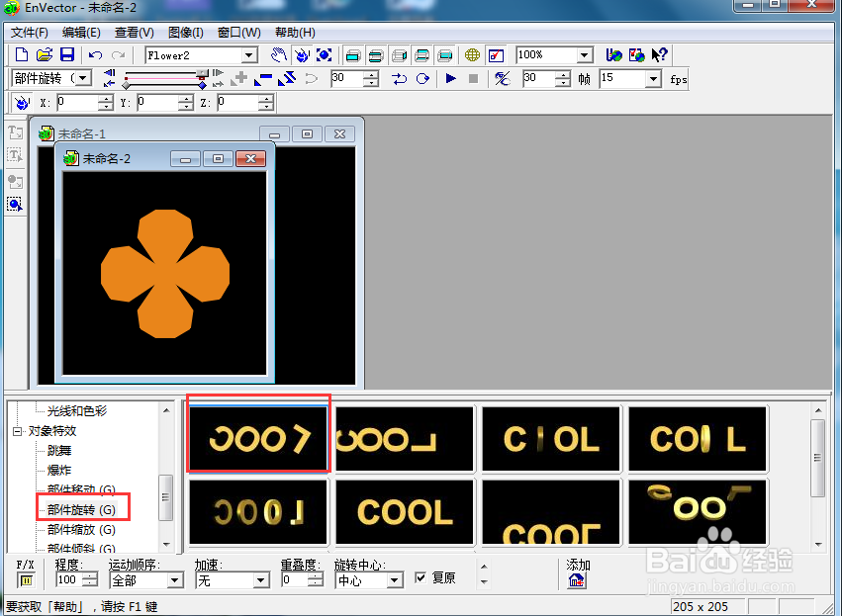Image resolution: width=842 pixels, height=616 pixels.
Task: Open the U globe web link icon
Action: point(613,54)
